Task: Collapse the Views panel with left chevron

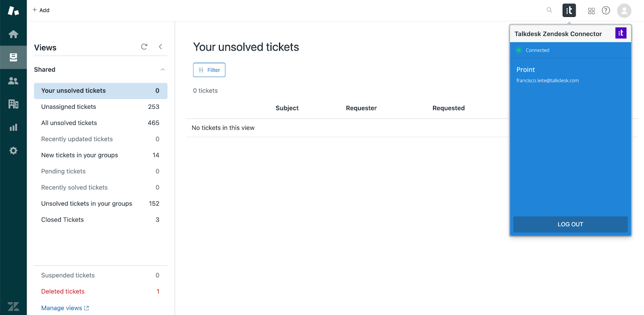Action: click(x=160, y=47)
